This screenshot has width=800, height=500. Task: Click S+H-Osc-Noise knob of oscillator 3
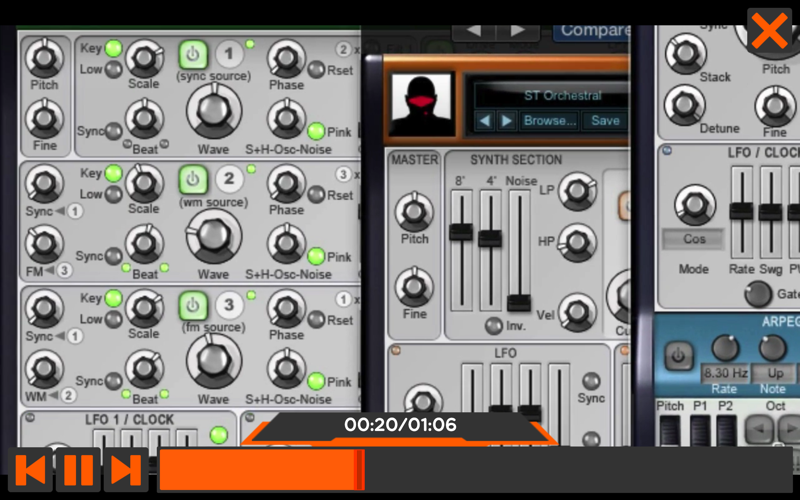[286, 369]
